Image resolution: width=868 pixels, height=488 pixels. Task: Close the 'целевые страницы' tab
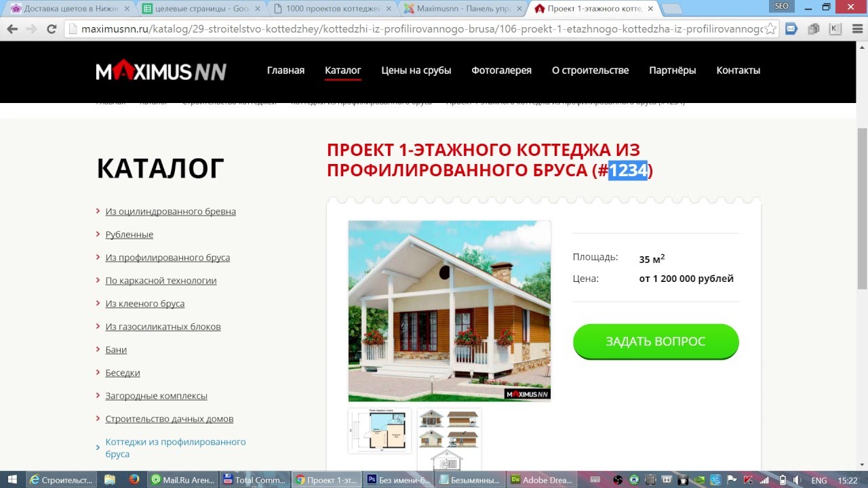coord(257,9)
